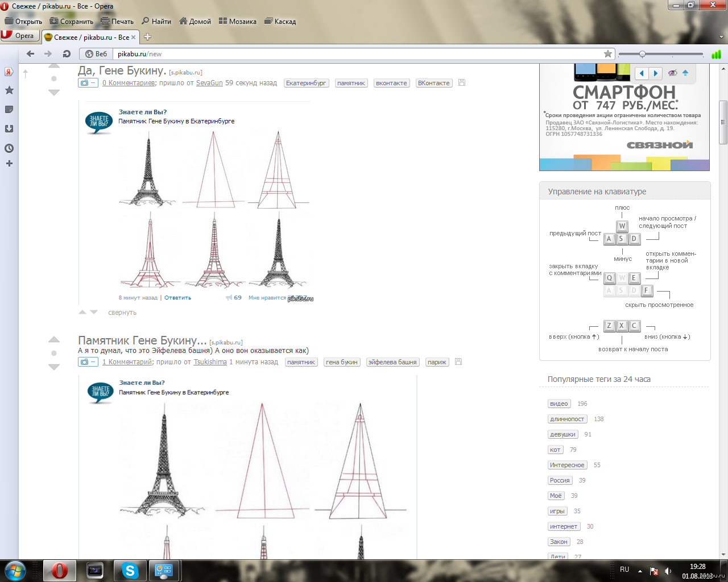Viewport: 728px width, 582px height.
Task: Expand the tab list arrow at top right
Action: click(722, 37)
